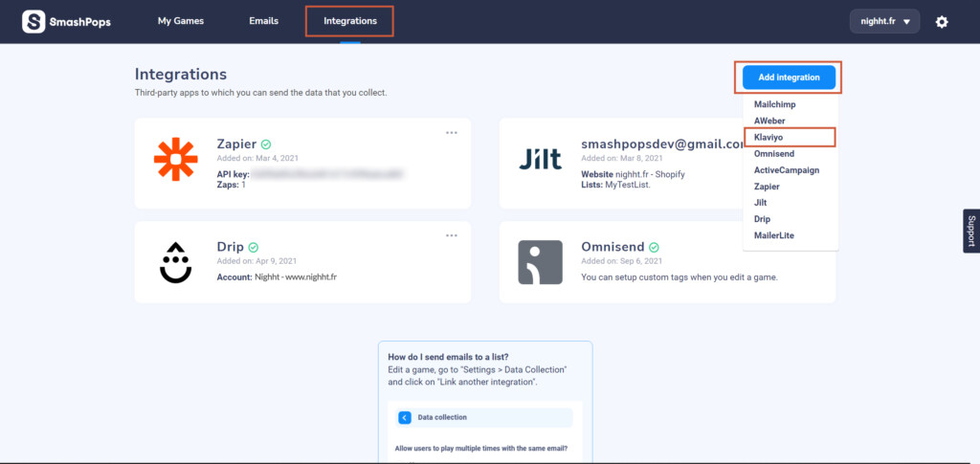980x464 pixels.
Task: Select MailerLite from the dropdown list
Action: [773, 235]
